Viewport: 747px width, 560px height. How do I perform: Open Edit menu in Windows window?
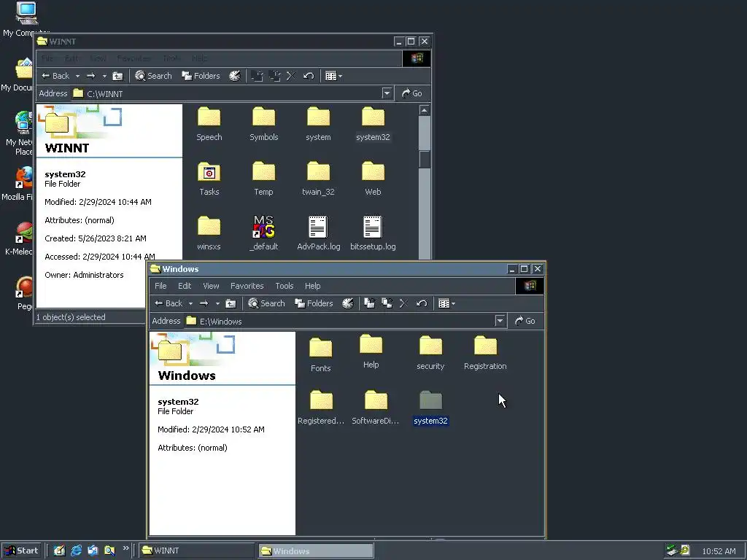pyautogui.click(x=185, y=286)
